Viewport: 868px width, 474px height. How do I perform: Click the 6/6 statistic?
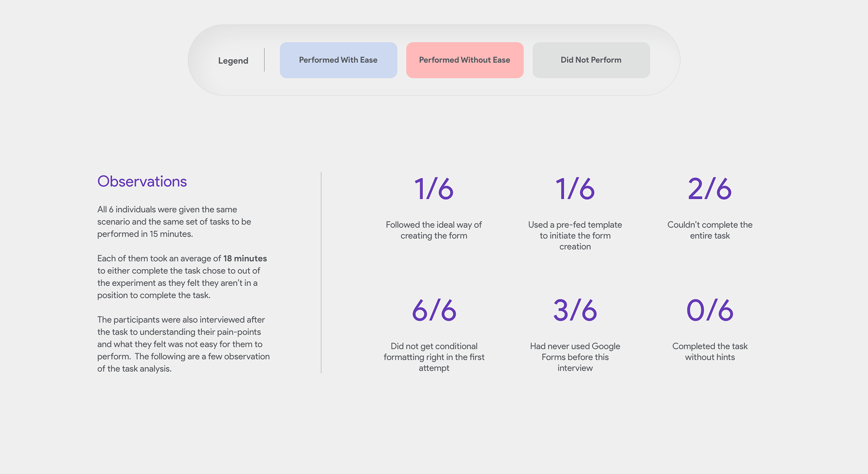[434, 310]
